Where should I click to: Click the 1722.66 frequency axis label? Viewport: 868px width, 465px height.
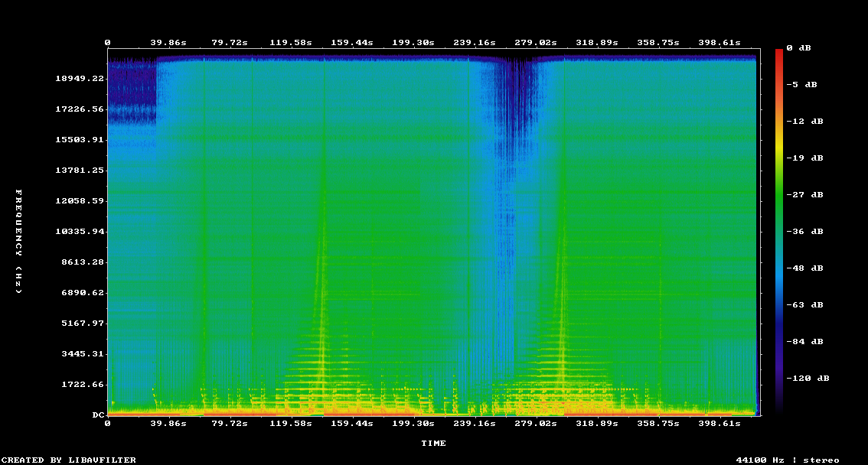[83, 384]
